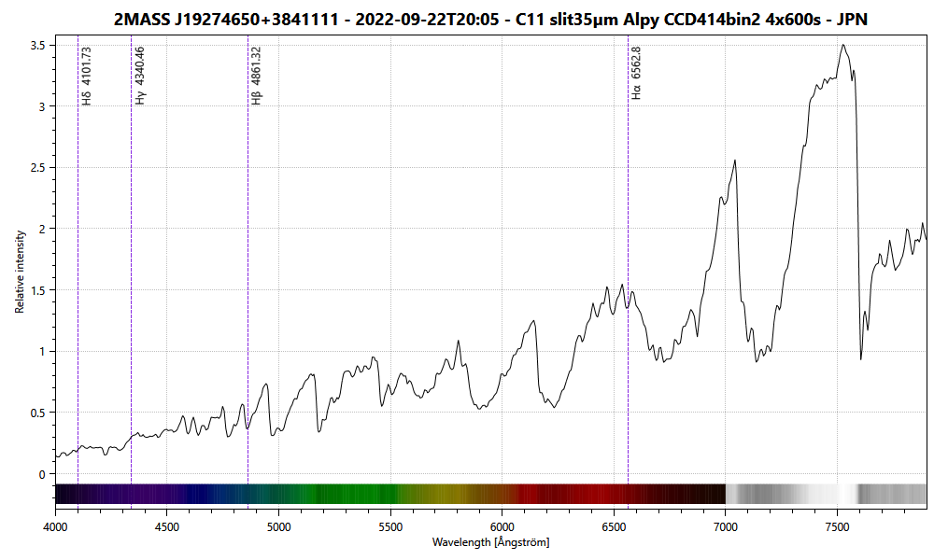The width and height of the screenshot is (934, 560).
Task: Click the bright red region of the color strip
Action: tap(579, 494)
